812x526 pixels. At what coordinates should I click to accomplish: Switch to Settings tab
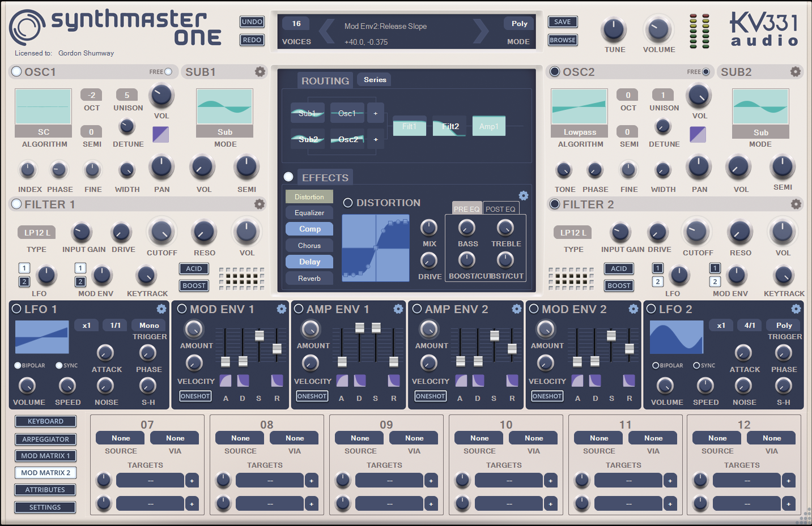45,507
